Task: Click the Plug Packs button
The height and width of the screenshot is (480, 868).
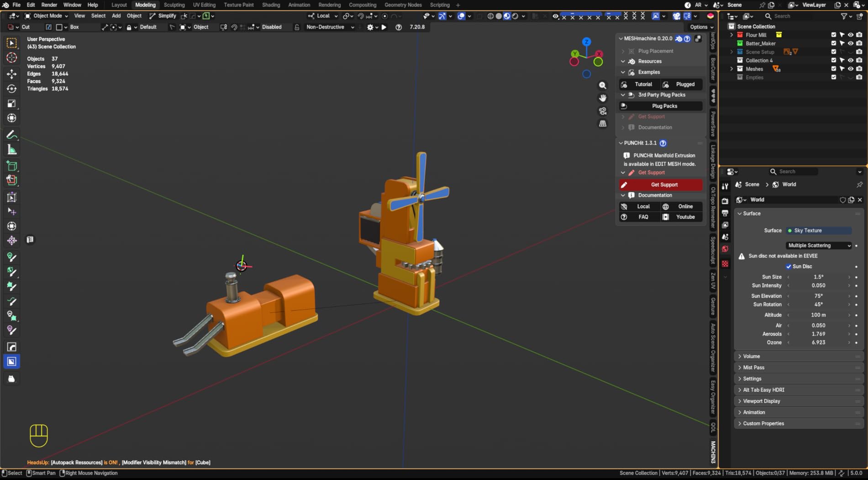Action: pos(661,106)
